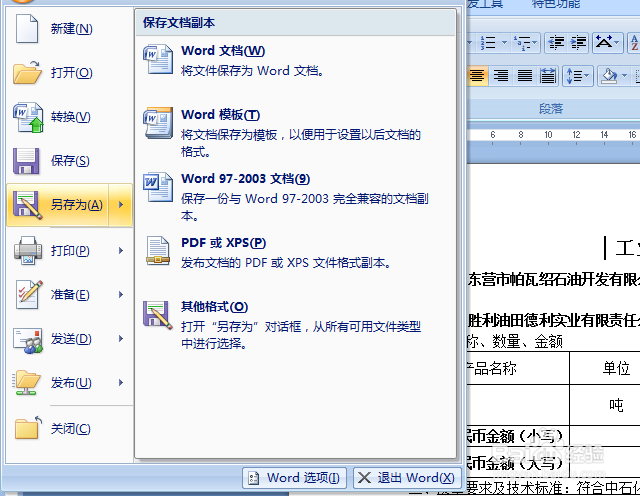Expand the 另存为(A) submenu arrow
Screen dimensions: 640x496
click(x=121, y=205)
